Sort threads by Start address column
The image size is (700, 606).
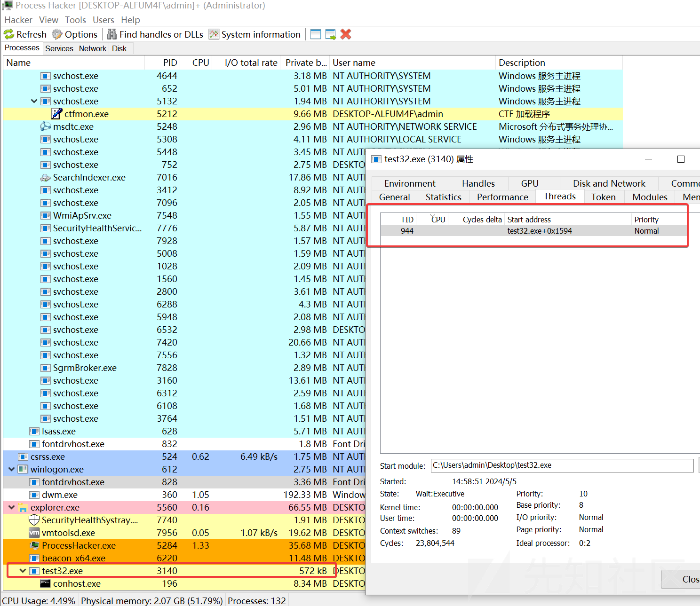coord(568,220)
